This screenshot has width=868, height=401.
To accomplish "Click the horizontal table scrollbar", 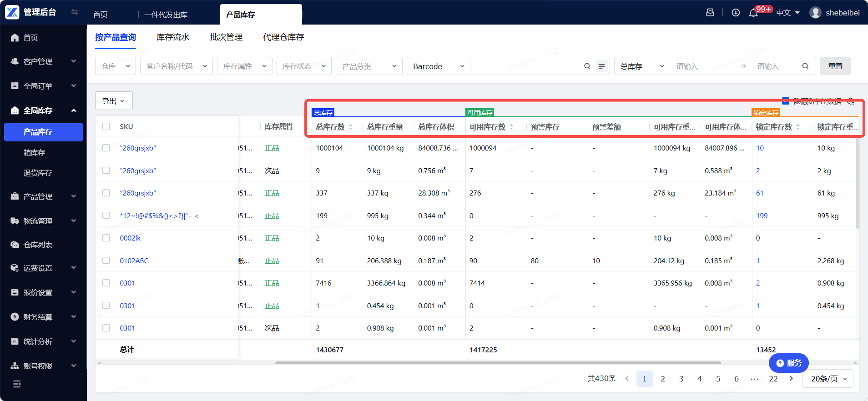I will point(498,363).
